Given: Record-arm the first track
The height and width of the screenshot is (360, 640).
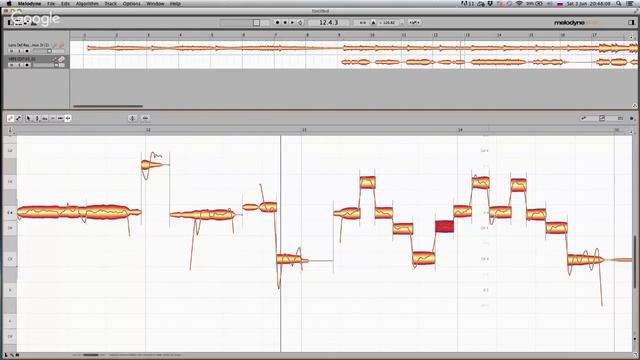Looking at the screenshot, I should pos(27,51).
